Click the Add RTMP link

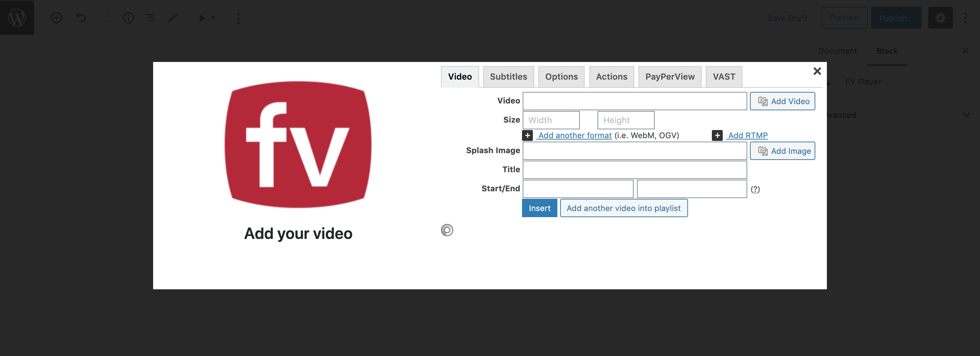[x=748, y=135]
